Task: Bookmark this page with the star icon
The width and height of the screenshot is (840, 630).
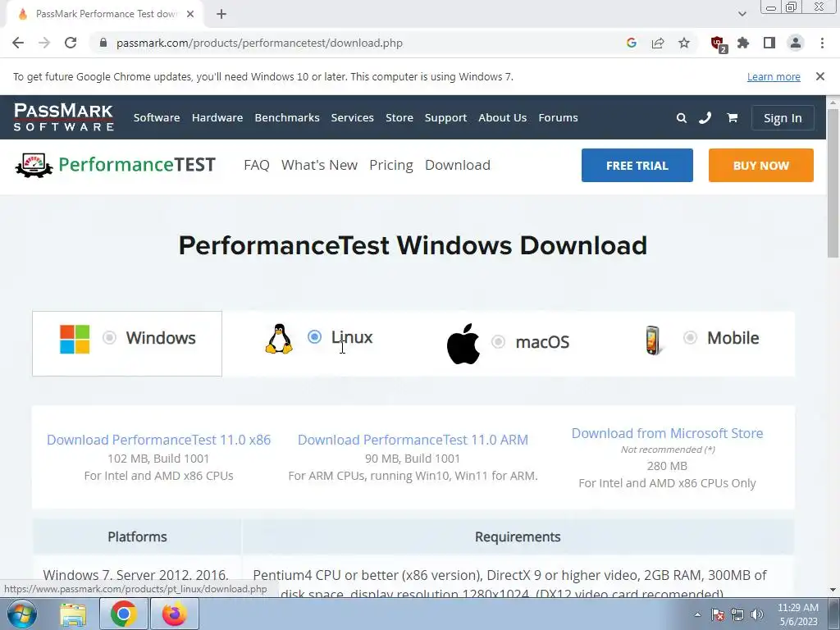Action: click(684, 43)
